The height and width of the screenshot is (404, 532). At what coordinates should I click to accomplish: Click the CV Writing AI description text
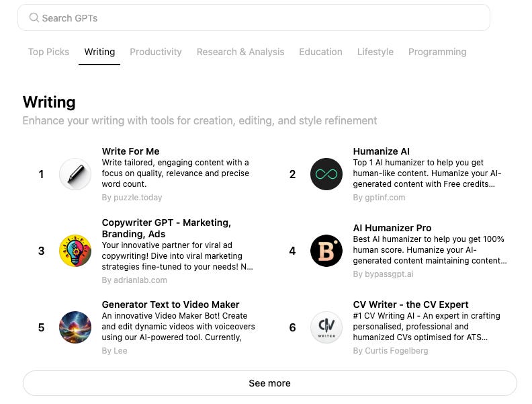427,327
